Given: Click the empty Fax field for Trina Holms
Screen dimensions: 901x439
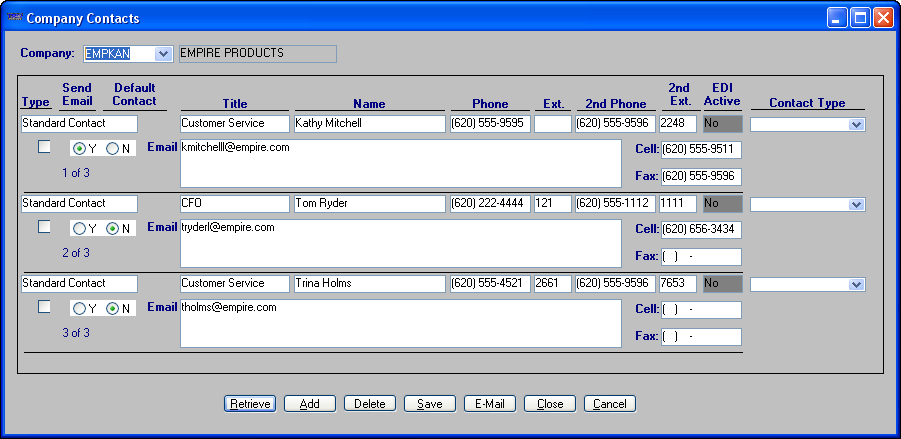Looking at the screenshot, I should point(700,337).
